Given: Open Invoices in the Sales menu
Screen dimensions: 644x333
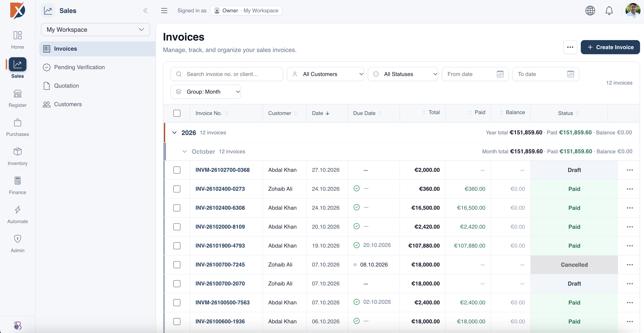Looking at the screenshot, I should pos(98,49).
